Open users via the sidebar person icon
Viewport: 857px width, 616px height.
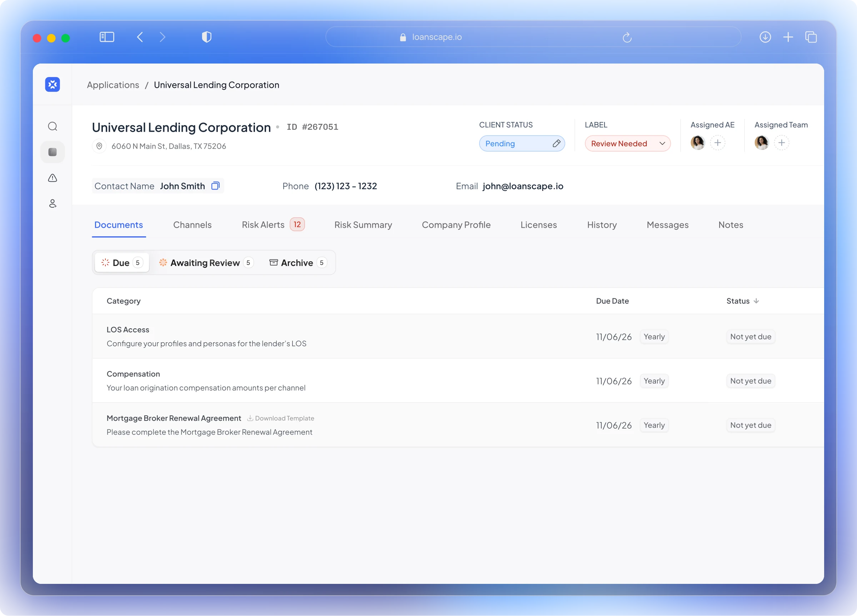click(x=52, y=203)
